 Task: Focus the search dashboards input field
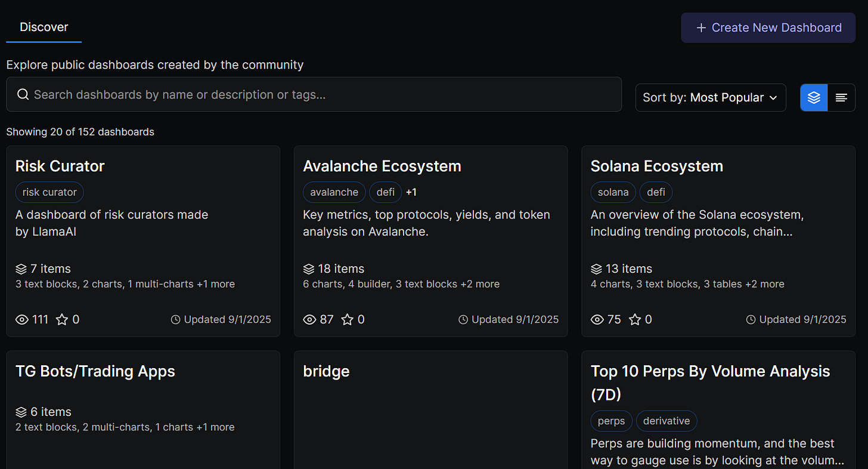322,94
